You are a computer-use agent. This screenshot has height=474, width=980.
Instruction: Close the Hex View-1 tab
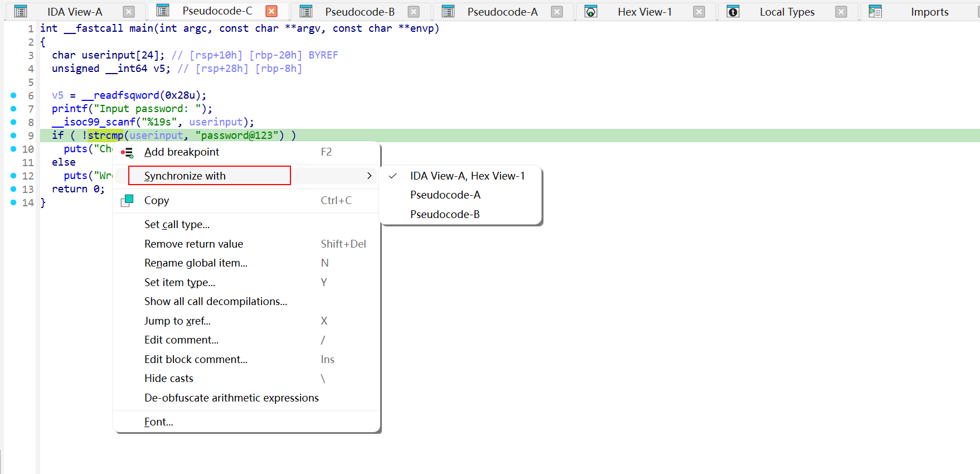tap(699, 12)
